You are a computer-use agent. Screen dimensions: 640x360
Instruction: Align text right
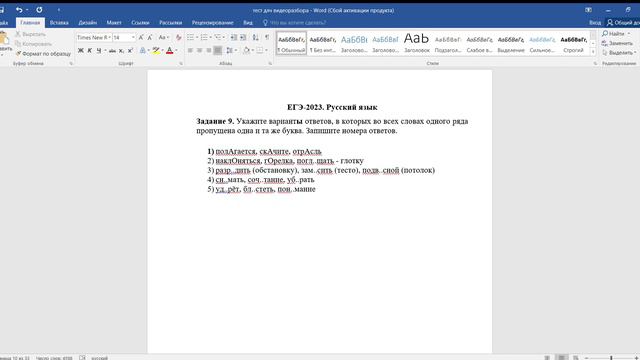209,50
